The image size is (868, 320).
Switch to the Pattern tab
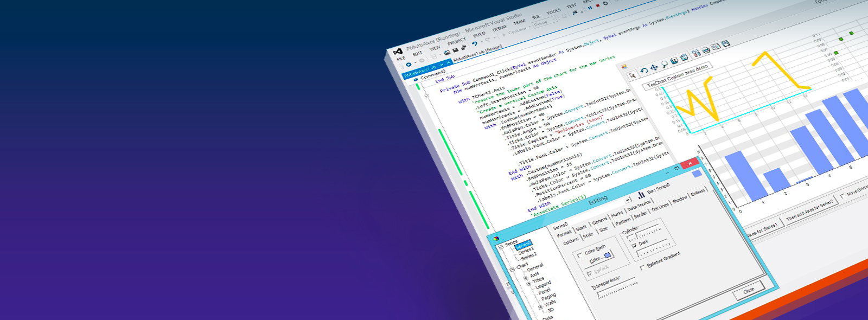coord(623,222)
